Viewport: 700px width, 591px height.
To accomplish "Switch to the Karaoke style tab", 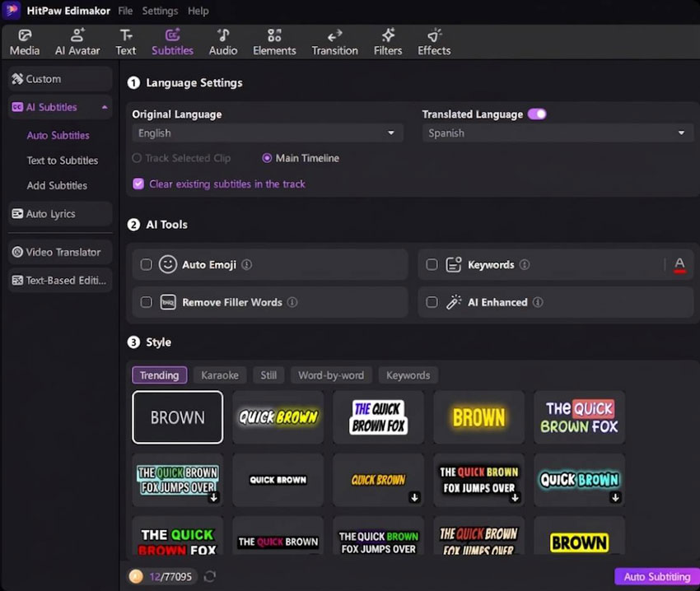I will pyautogui.click(x=220, y=375).
